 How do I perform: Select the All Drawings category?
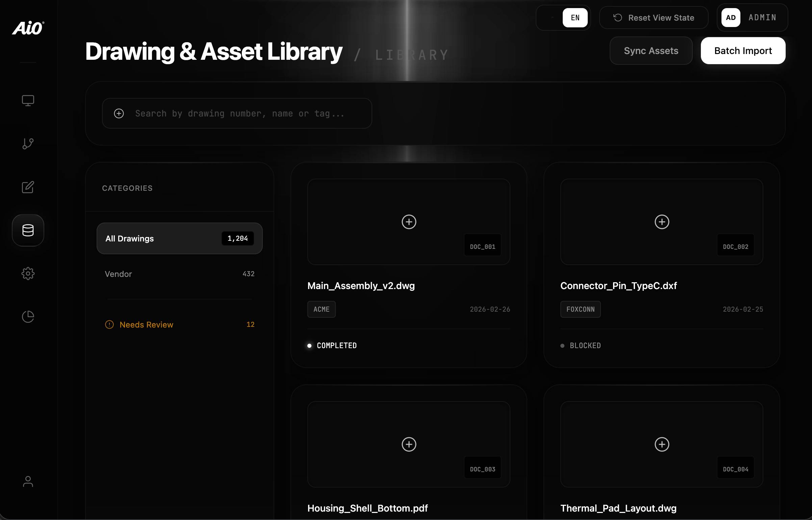pyautogui.click(x=179, y=238)
